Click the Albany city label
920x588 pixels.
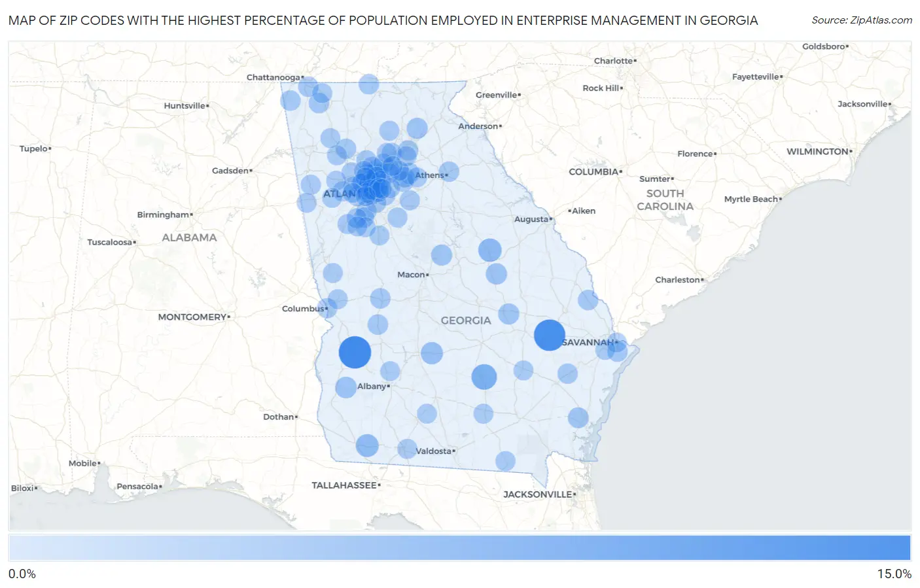coord(372,387)
